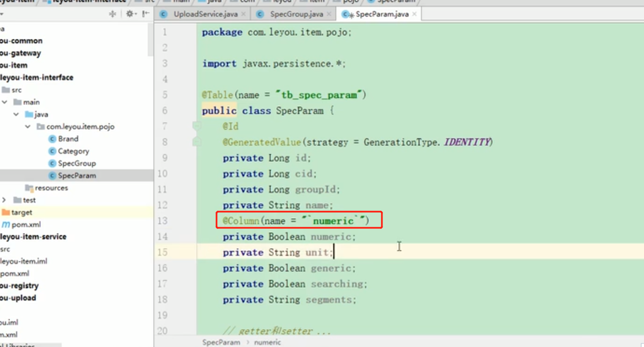The width and height of the screenshot is (644, 347).
Task: Open the project panel gear settings
Action: 131,14
